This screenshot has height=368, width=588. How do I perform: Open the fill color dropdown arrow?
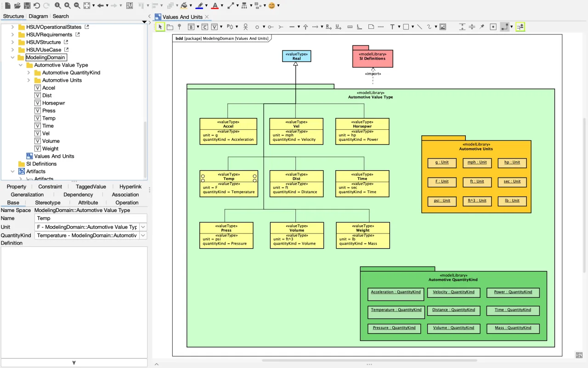(191, 6)
